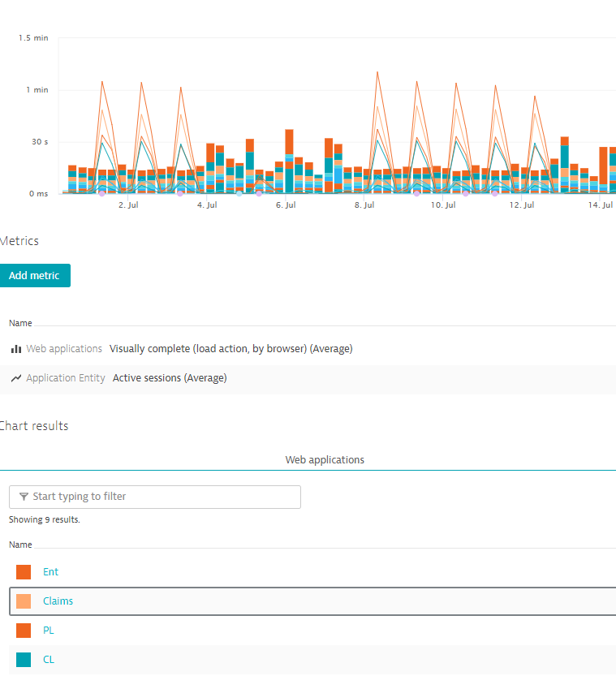Click the tall stacked bar at 6. Jul
Viewport: 616px width, 676px height.
(x=289, y=162)
